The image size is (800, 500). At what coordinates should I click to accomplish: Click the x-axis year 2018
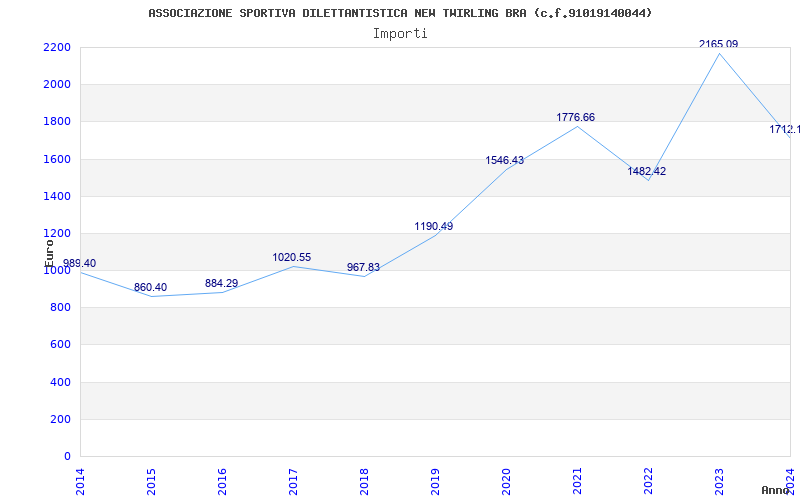pos(364,482)
